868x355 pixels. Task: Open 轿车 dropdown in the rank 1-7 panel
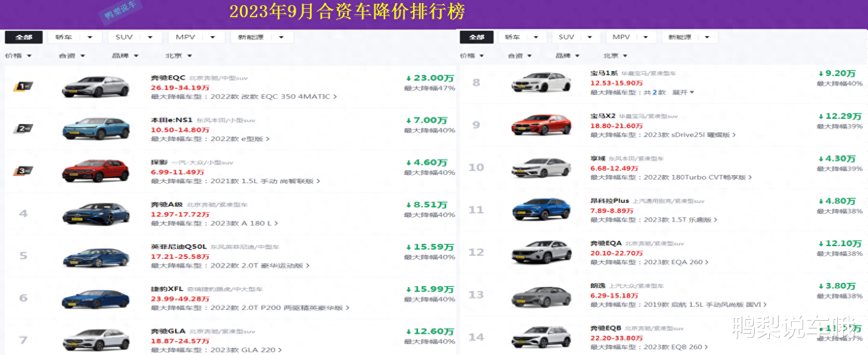(x=74, y=37)
